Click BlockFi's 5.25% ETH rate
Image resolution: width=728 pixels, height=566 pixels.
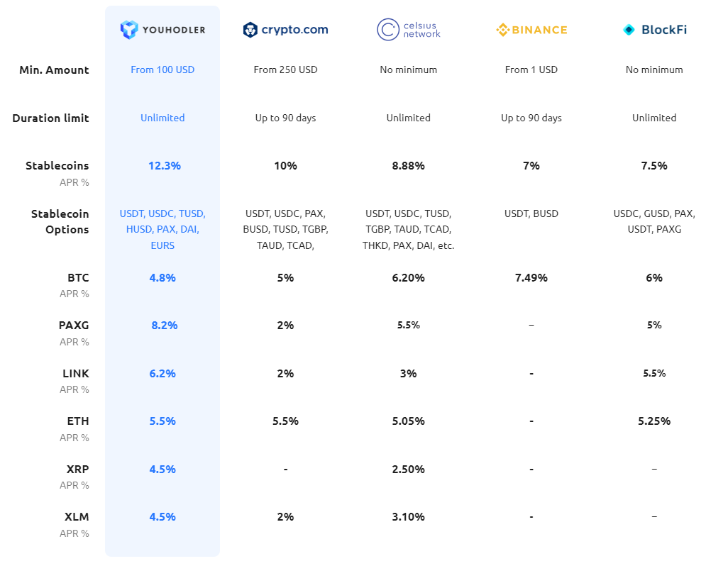(x=654, y=421)
